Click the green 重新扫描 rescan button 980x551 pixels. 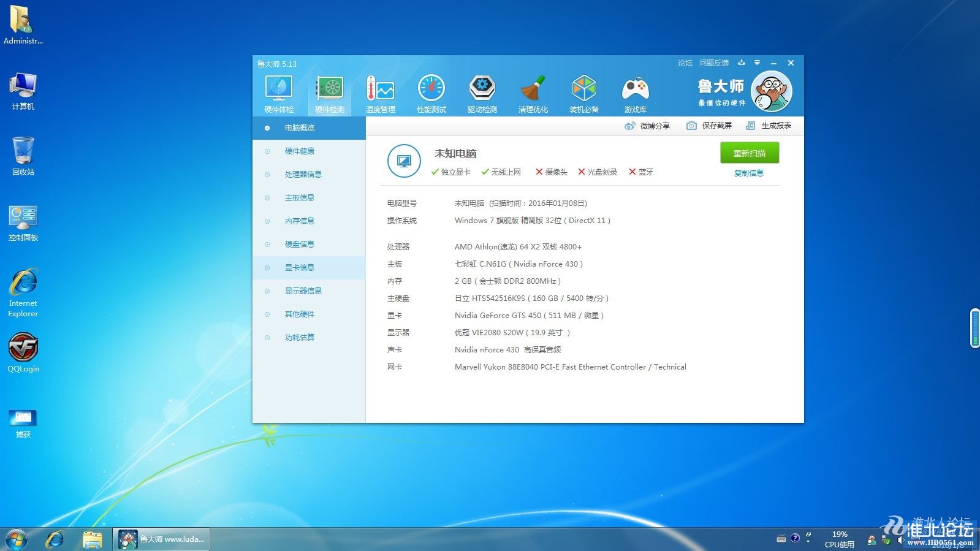(x=750, y=153)
